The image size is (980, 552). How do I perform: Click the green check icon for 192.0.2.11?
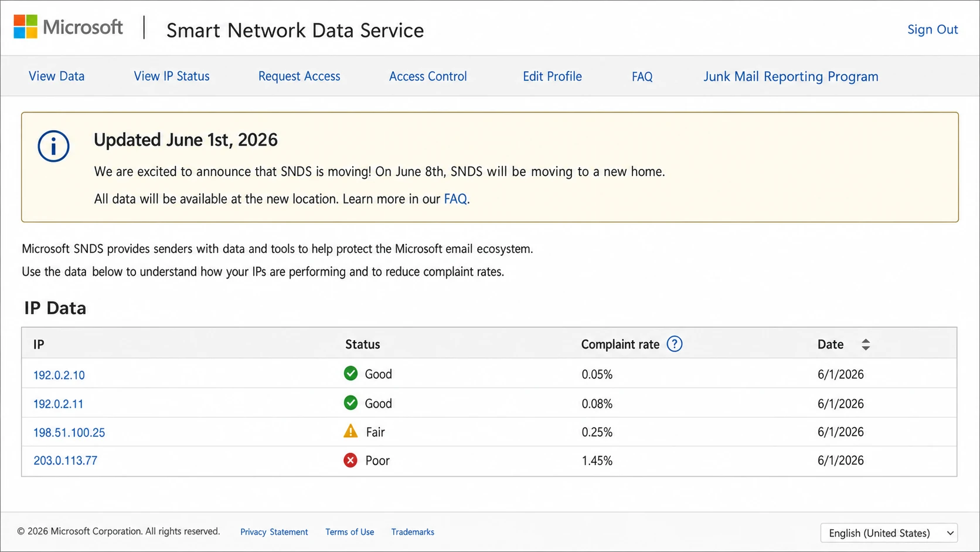pyautogui.click(x=351, y=403)
